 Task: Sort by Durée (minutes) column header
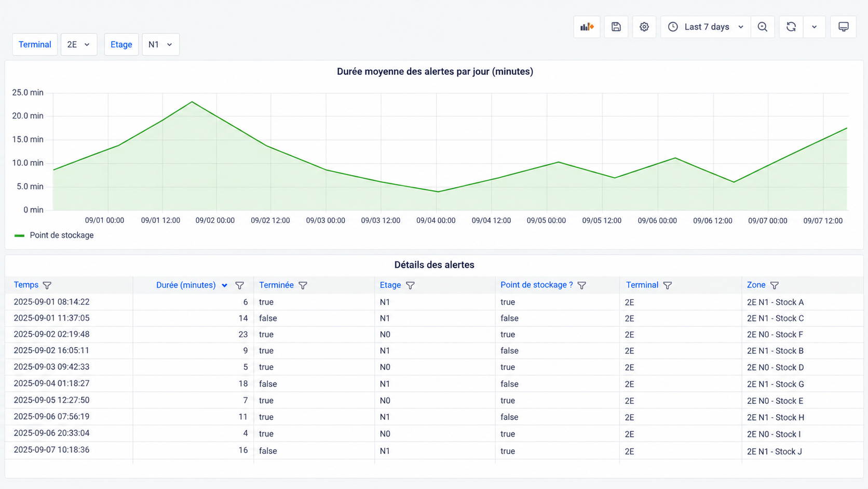point(186,285)
